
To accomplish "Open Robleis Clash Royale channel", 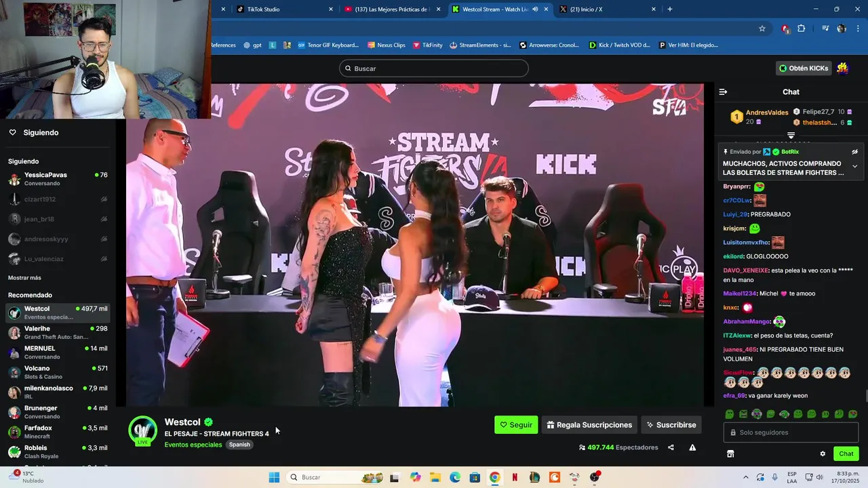I will [58, 451].
